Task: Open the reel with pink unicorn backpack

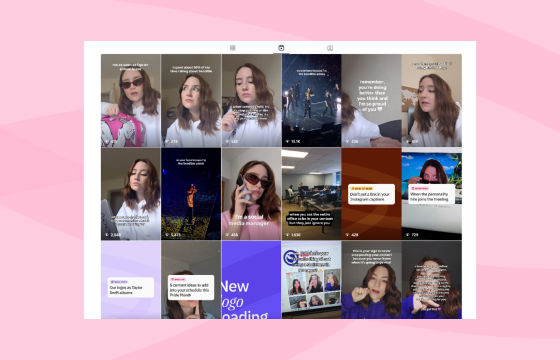Action: 131,100
